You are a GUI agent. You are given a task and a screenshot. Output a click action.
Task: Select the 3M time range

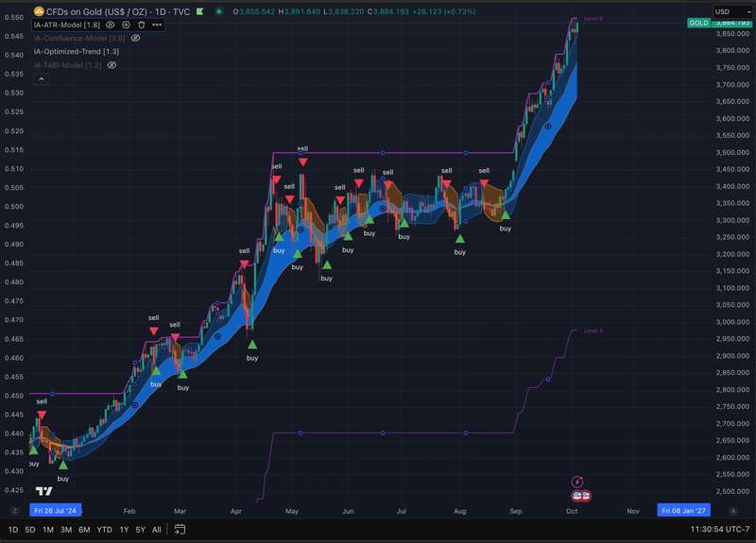point(66,530)
